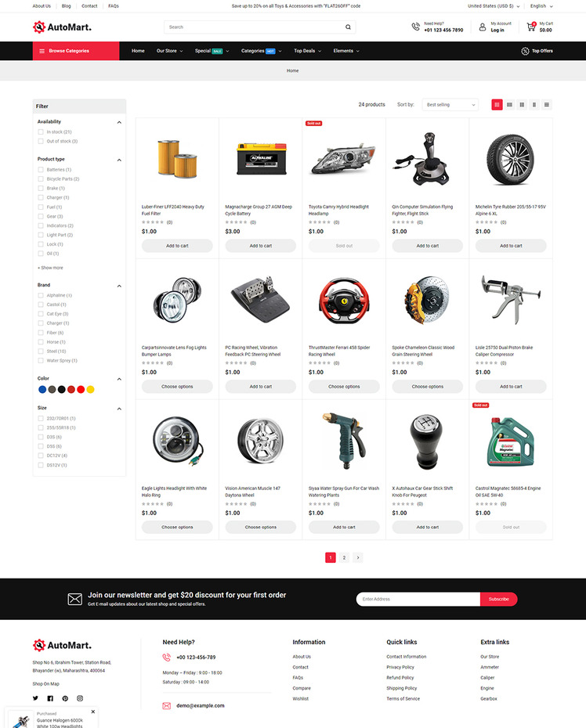Collapse the Brand filter section
Image resolution: width=586 pixels, height=728 pixels.
pyautogui.click(x=119, y=286)
